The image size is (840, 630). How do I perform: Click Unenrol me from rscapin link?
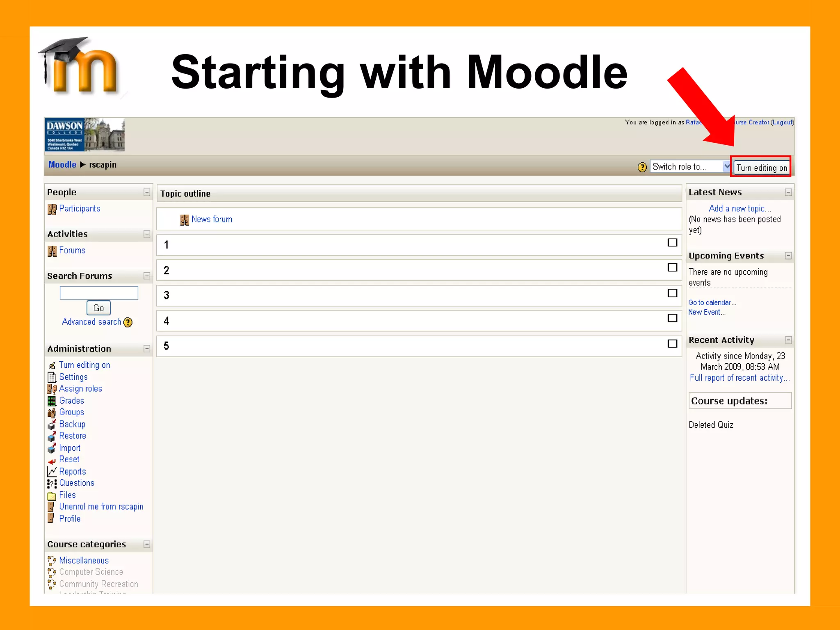click(x=101, y=507)
